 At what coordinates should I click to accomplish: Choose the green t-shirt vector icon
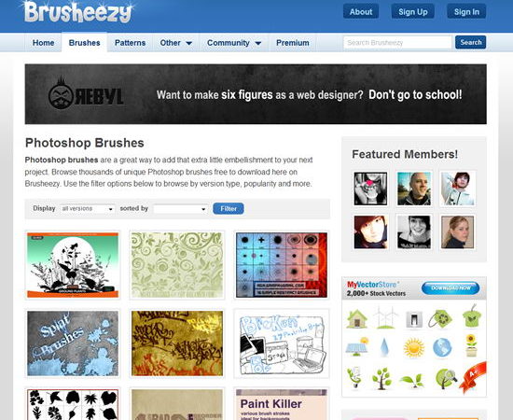tap(472, 316)
